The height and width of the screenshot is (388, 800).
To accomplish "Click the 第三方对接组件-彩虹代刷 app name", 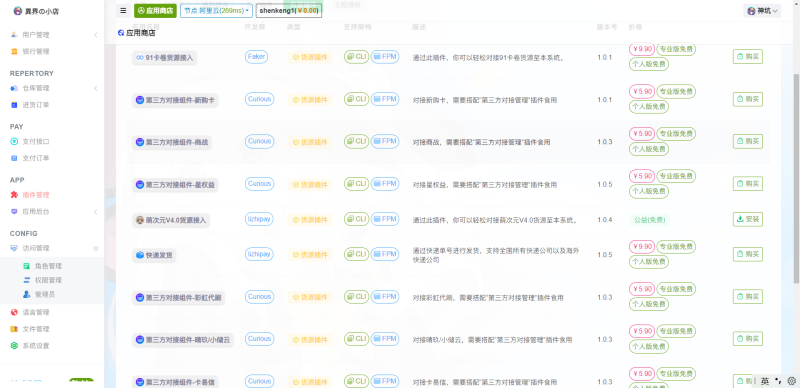I will (179, 298).
